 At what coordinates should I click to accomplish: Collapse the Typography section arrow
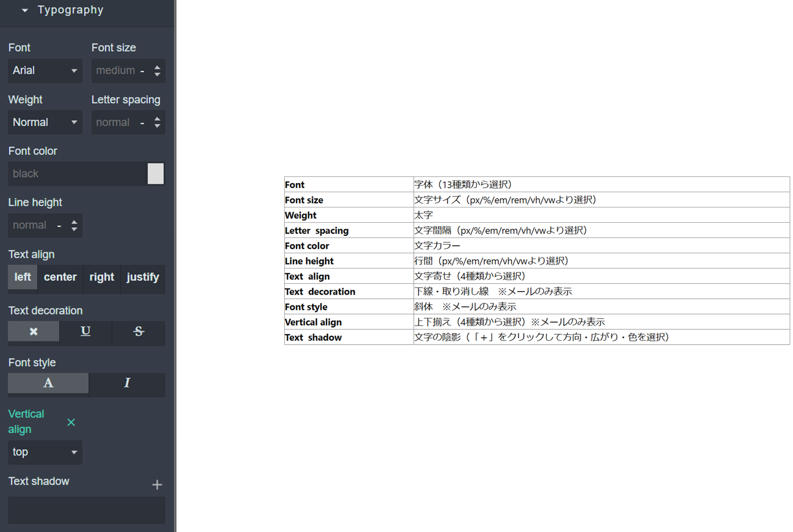(x=25, y=10)
